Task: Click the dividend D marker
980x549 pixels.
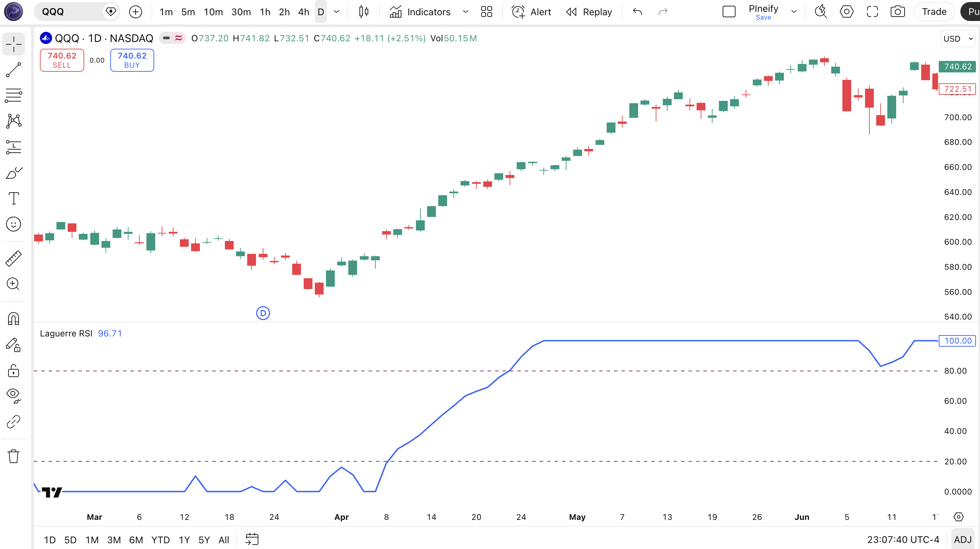Action: pos(263,313)
